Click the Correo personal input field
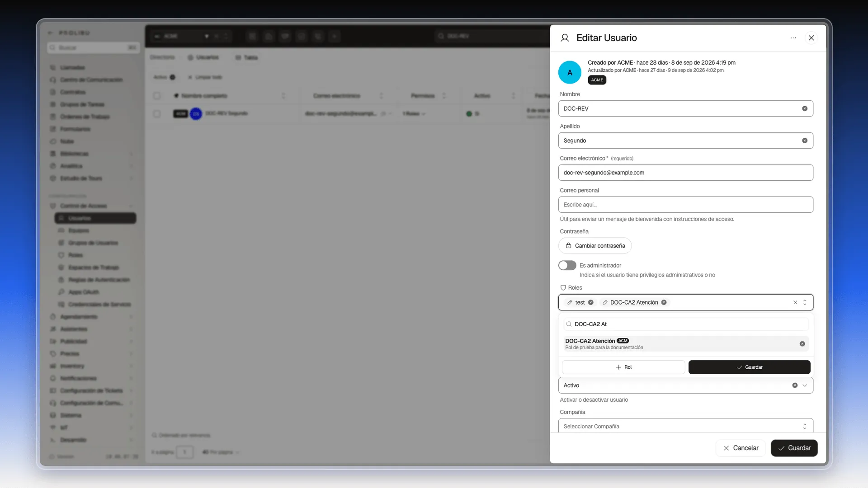 point(685,205)
